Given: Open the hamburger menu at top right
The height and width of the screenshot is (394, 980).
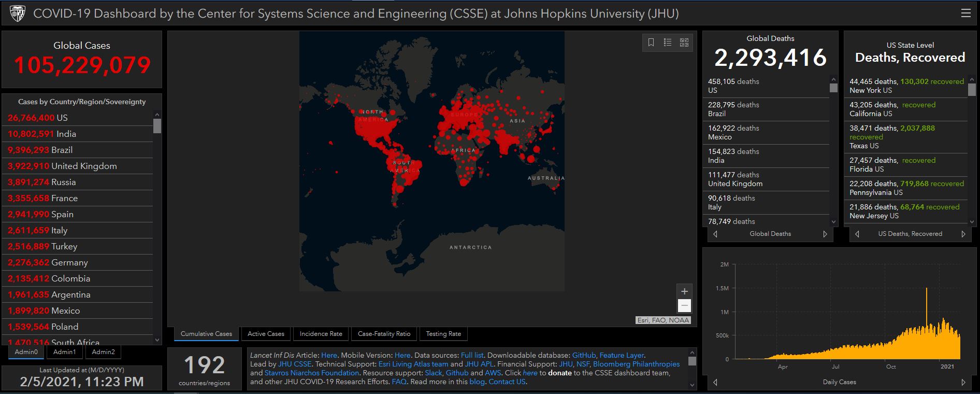Looking at the screenshot, I should click(x=965, y=13).
